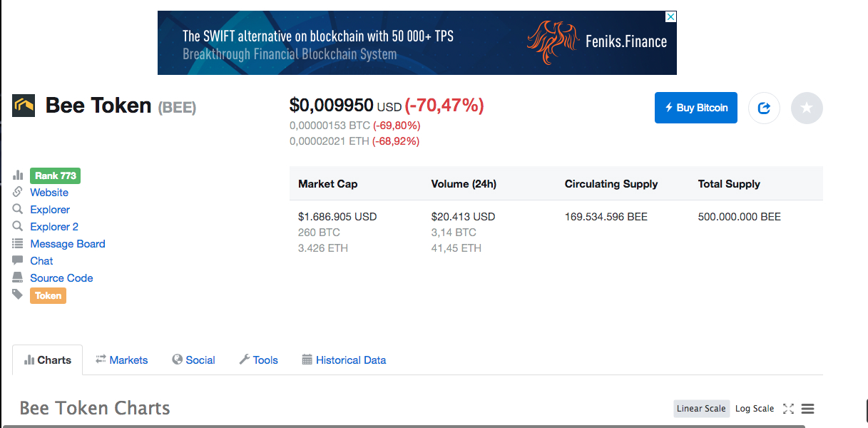Image resolution: width=868 pixels, height=428 pixels.
Task: Click the SWIFT alternative banner ad
Action: click(x=417, y=43)
